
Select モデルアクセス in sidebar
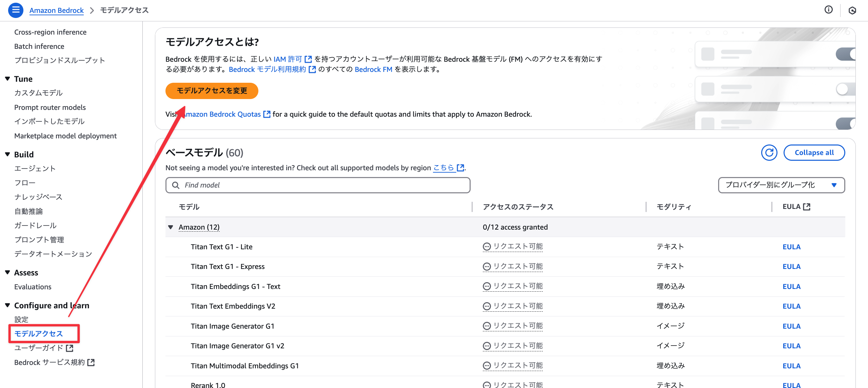[x=39, y=334]
